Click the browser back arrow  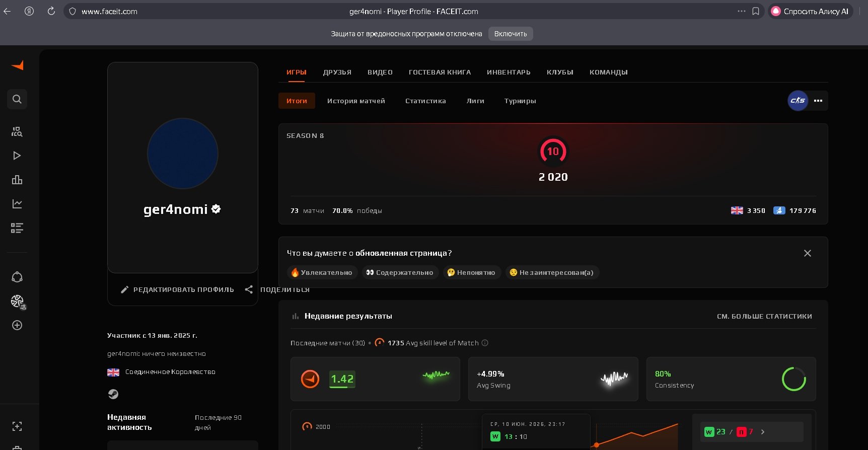point(7,11)
